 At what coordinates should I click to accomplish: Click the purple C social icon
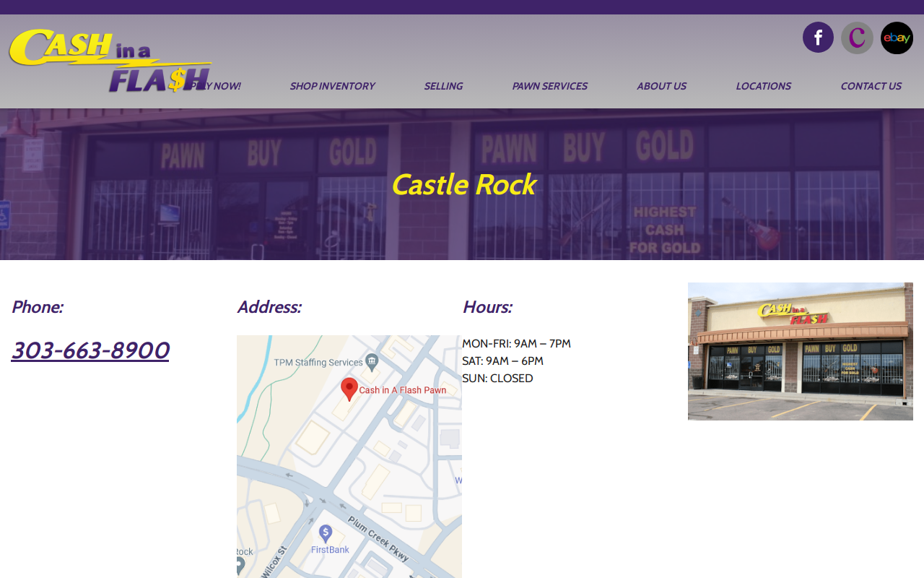point(857,38)
